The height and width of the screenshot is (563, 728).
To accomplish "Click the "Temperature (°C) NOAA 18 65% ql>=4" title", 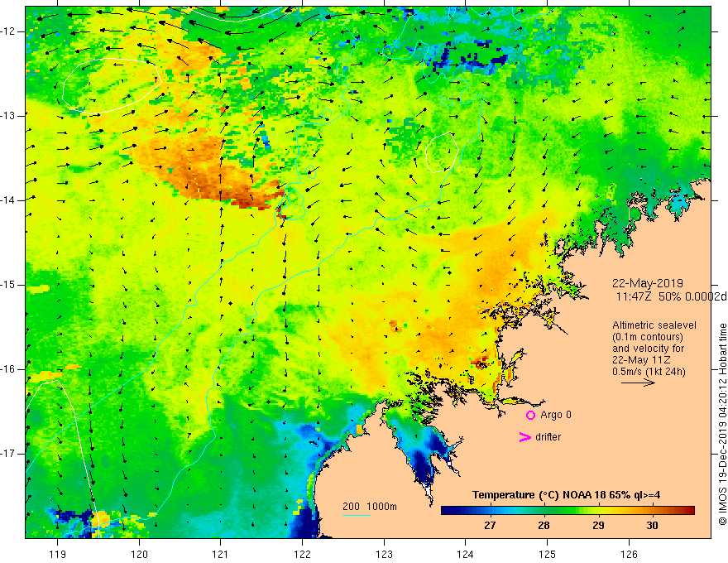I will (567, 495).
